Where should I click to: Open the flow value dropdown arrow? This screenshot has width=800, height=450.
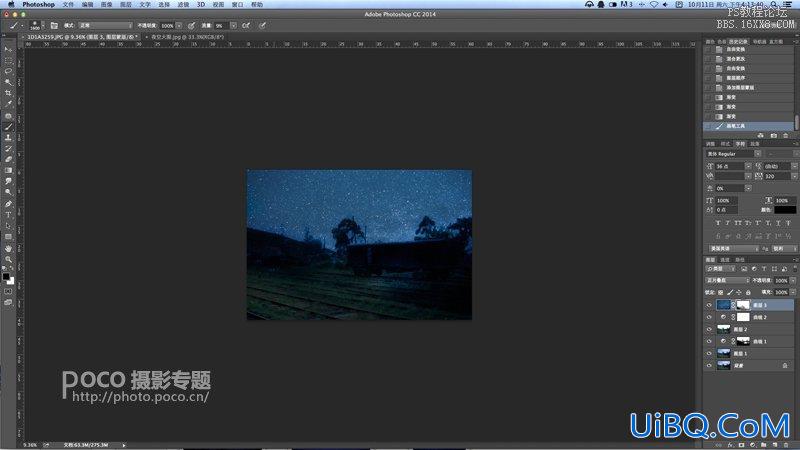click(x=234, y=25)
